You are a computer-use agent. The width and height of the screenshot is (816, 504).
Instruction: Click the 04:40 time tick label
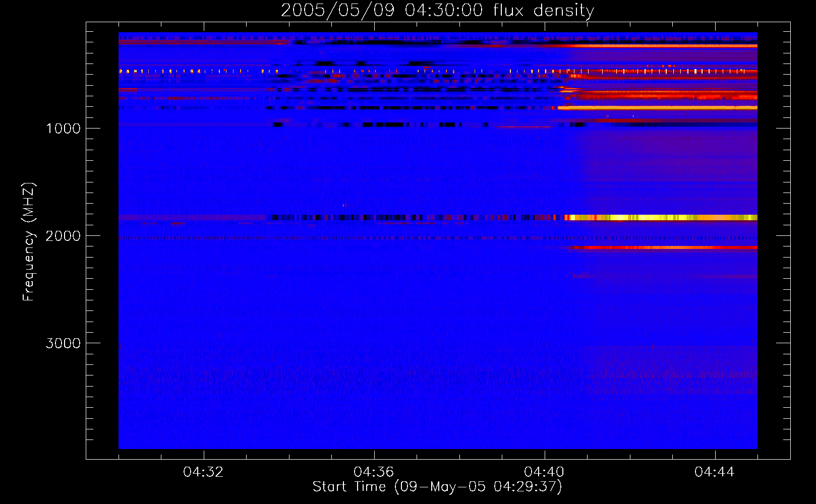pyautogui.click(x=544, y=472)
